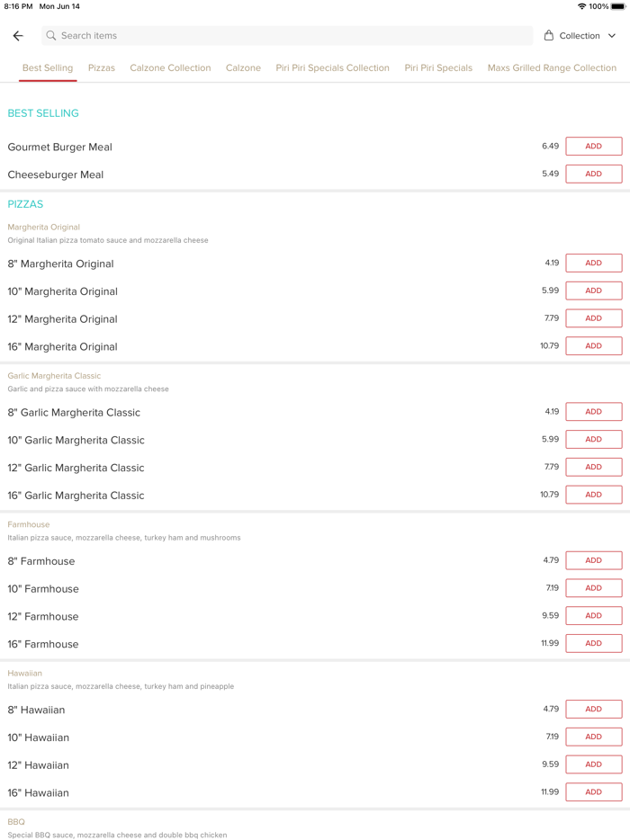Tap the Wi-Fi status icon
Viewport: 630px width, 840px height.
coord(581,6)
